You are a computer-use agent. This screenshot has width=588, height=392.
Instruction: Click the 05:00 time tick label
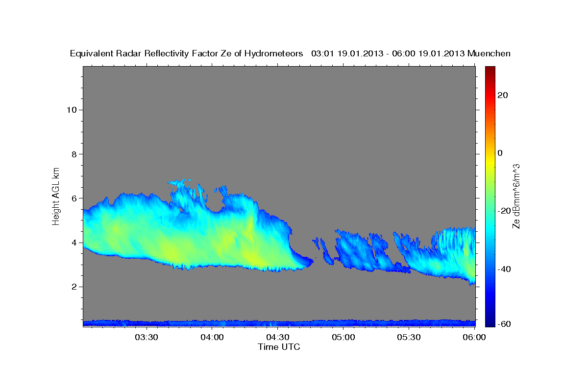[343, 338]
